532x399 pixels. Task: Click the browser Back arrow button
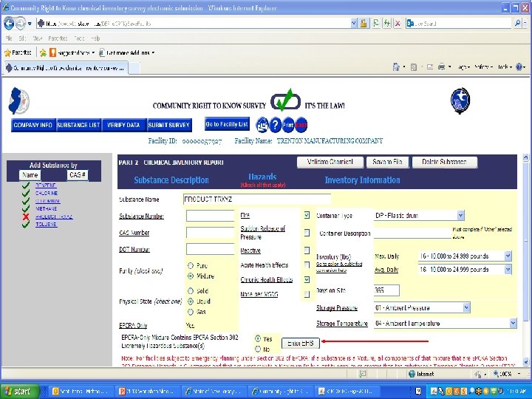[x=9, y=24]
